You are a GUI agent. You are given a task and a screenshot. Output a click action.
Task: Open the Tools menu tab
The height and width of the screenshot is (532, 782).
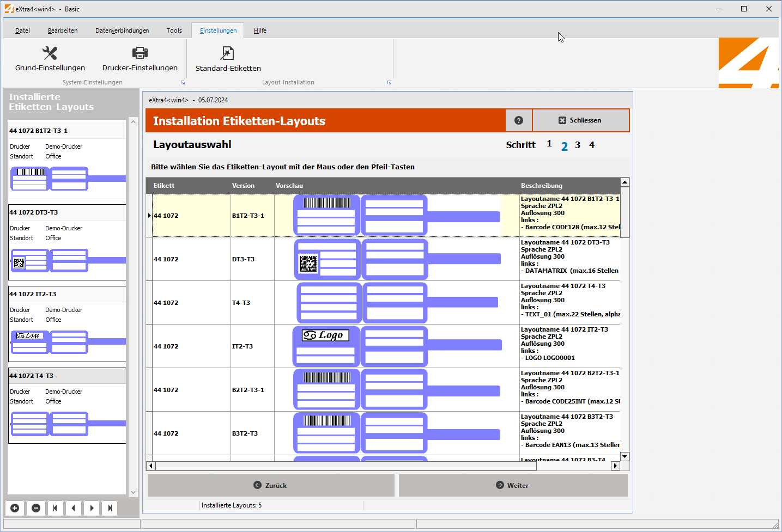174,30
